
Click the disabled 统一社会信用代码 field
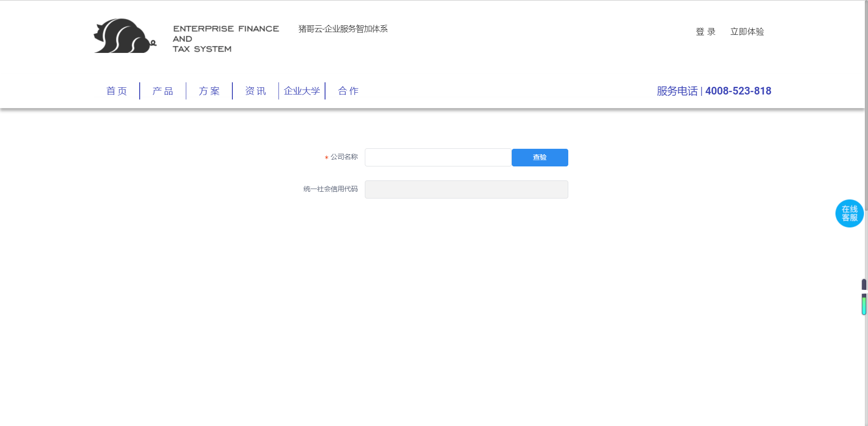[x=466, y=189]
